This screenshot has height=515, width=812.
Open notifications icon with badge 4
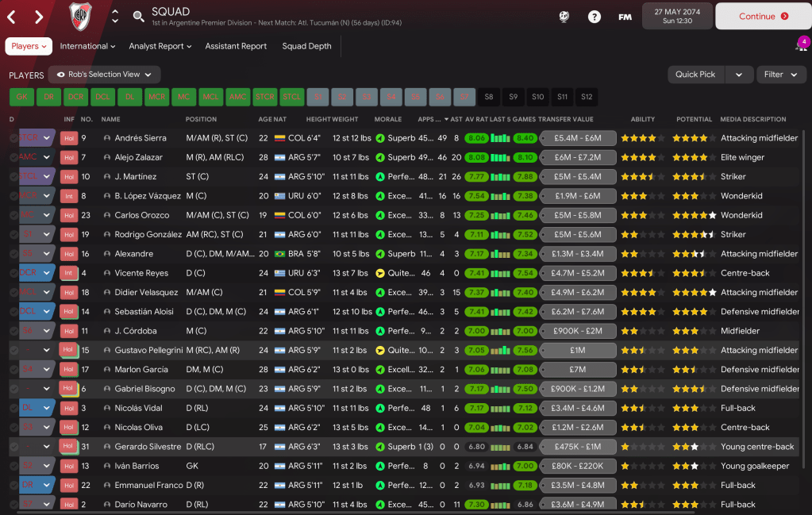pyautogui.click(x=801, y=45)
